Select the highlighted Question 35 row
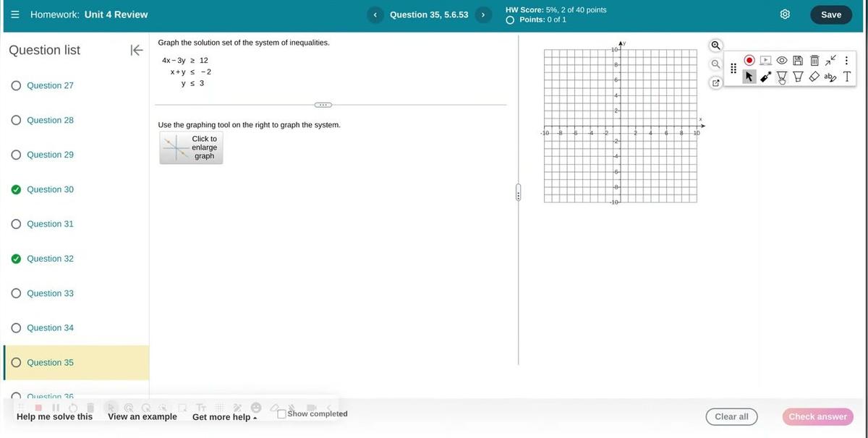The image size is (868, 438). click(x=76, y=363)
